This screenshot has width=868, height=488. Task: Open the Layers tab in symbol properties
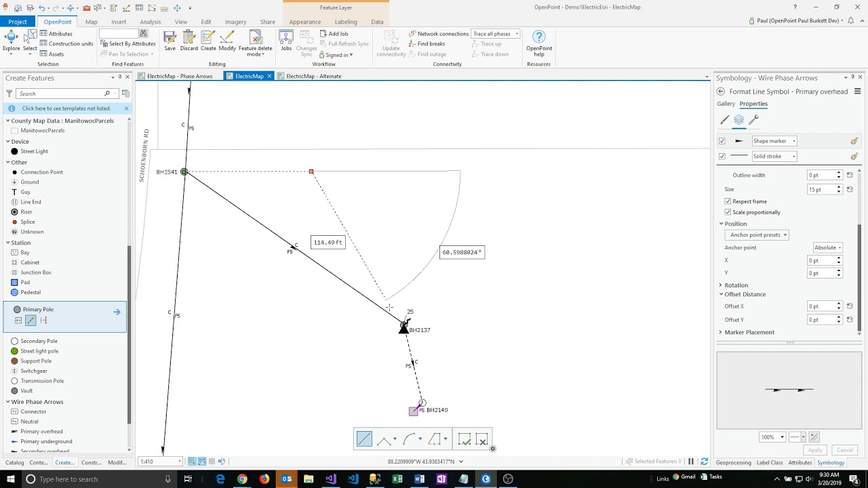(739, 120)
